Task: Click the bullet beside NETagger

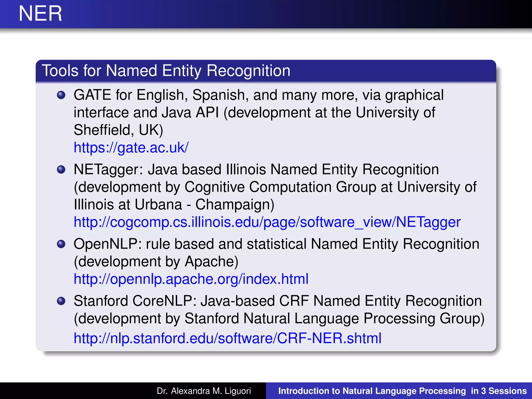Action: click(x=61, y=169)
